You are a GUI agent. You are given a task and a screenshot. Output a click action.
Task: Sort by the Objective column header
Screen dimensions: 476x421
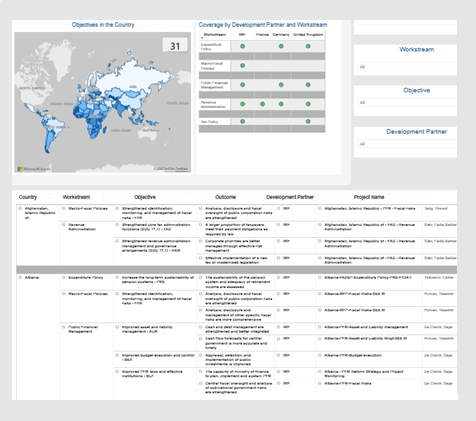click(x=145, y=197)
